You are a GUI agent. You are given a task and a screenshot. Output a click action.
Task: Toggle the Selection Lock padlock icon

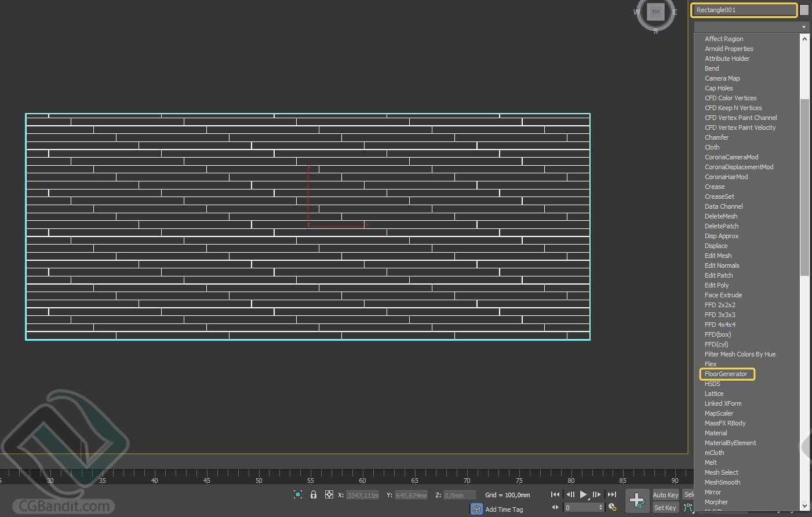(x=314, y=494)
